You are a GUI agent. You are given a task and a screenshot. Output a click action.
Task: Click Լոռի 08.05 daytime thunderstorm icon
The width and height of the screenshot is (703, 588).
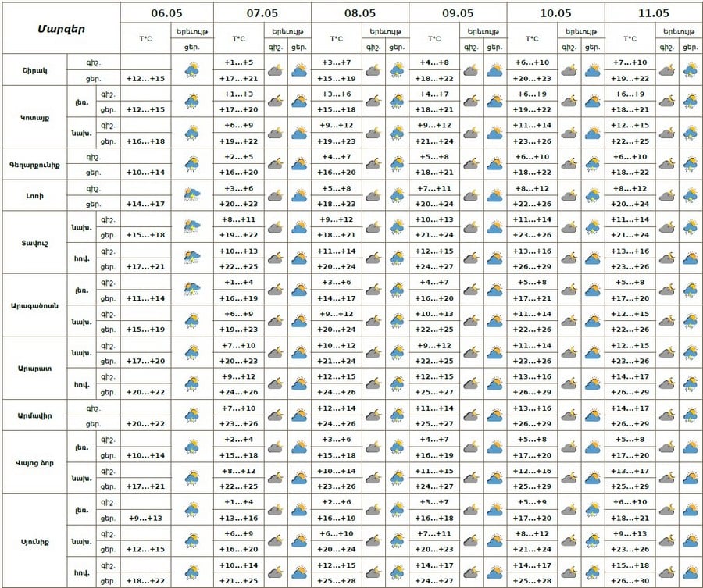click(397, 195)
